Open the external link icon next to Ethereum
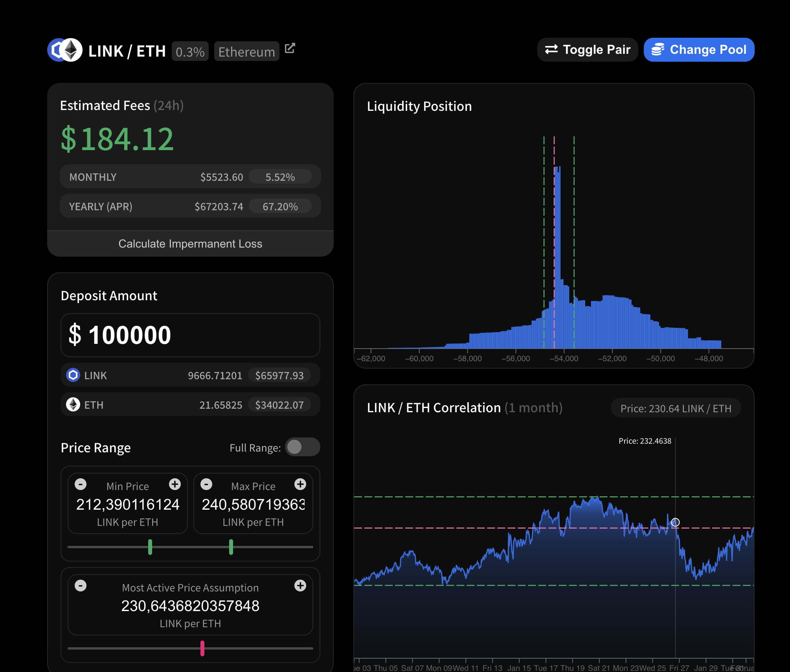The image size is (790, 672). (x=290, y=48)
